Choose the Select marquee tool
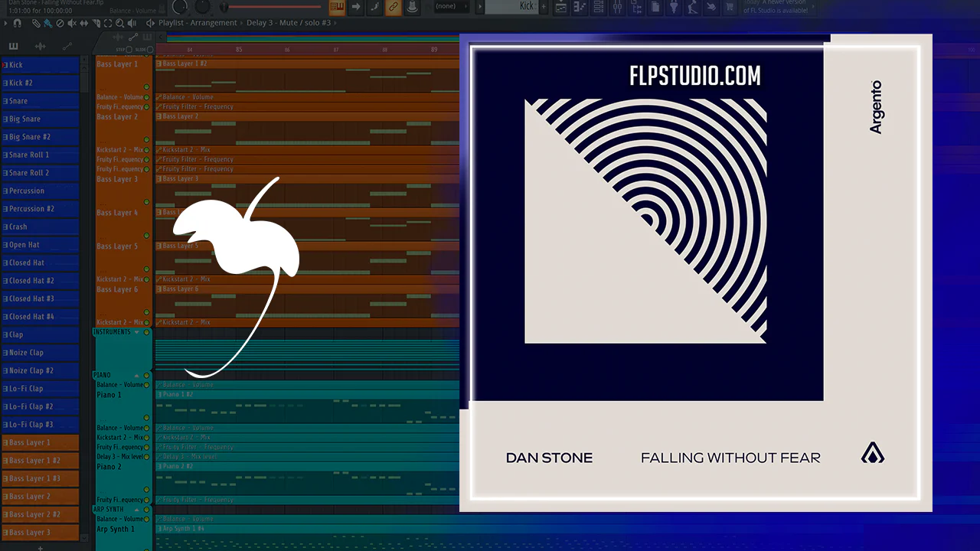Viewport: 980px width, 551px height. click(x=106, y=23)
